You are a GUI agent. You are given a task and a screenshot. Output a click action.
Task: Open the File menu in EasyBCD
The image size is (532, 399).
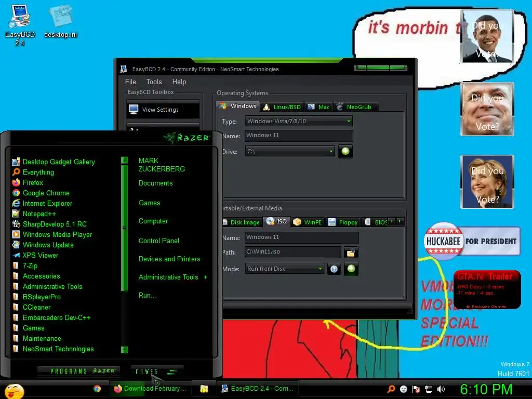click(x=130, y=82)
